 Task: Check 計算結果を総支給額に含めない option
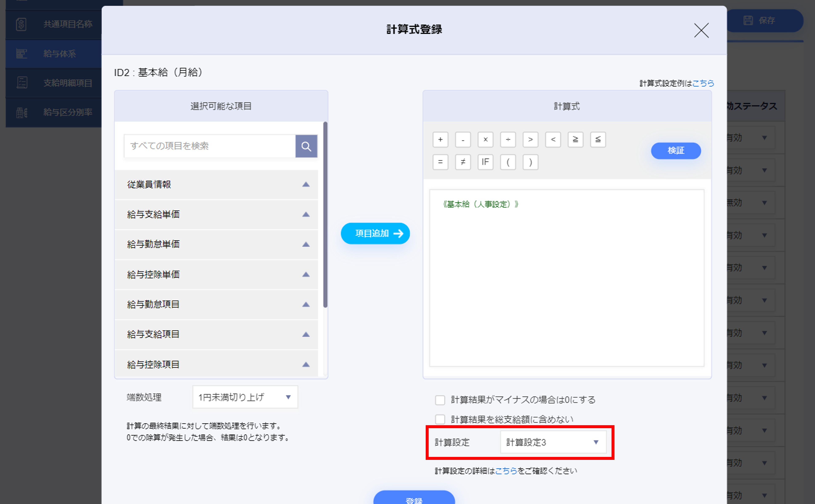tap(440, 419)
